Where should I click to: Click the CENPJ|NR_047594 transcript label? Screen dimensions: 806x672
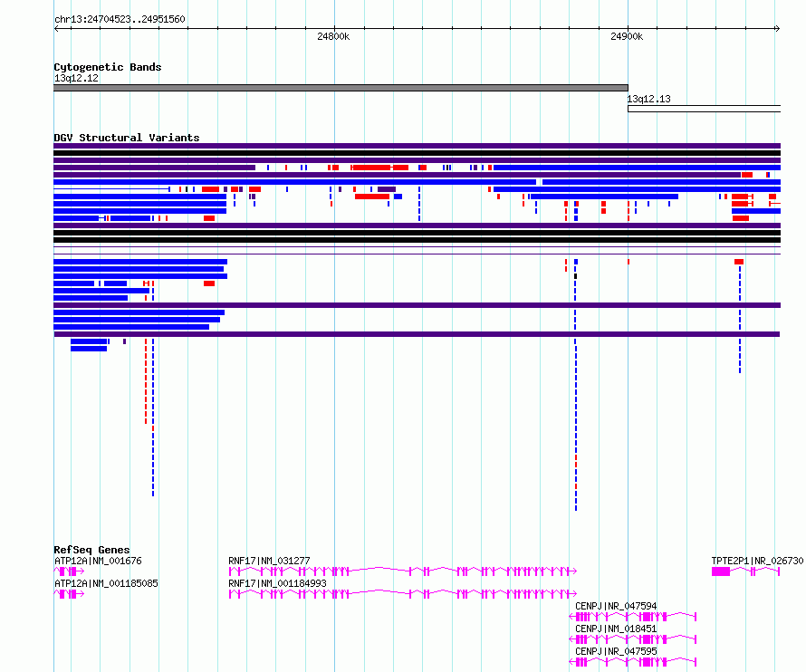[x=616, y=606]
